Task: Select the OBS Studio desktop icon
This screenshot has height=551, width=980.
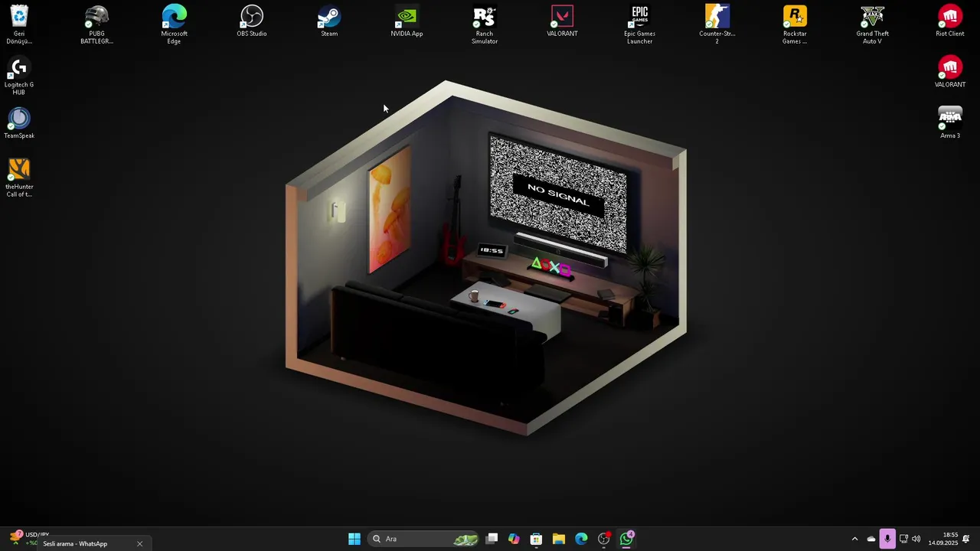Action: click(x=252, y=21)
